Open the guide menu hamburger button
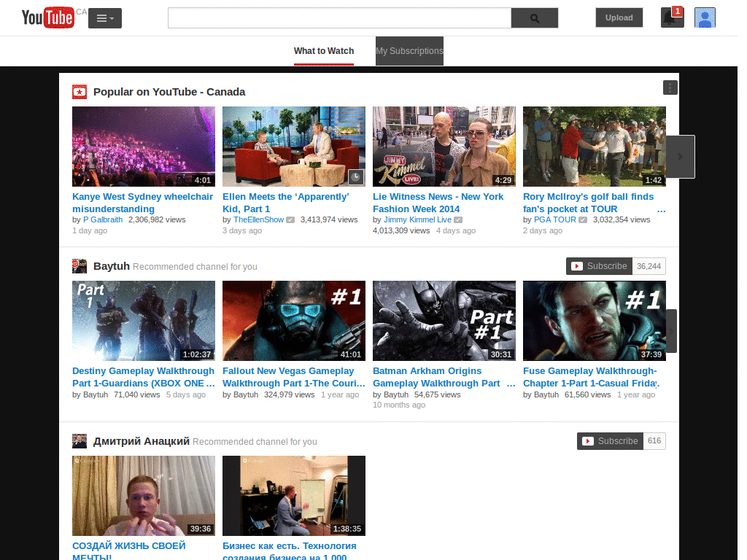This screenshot has width=747, height=560. coord(105,18)
